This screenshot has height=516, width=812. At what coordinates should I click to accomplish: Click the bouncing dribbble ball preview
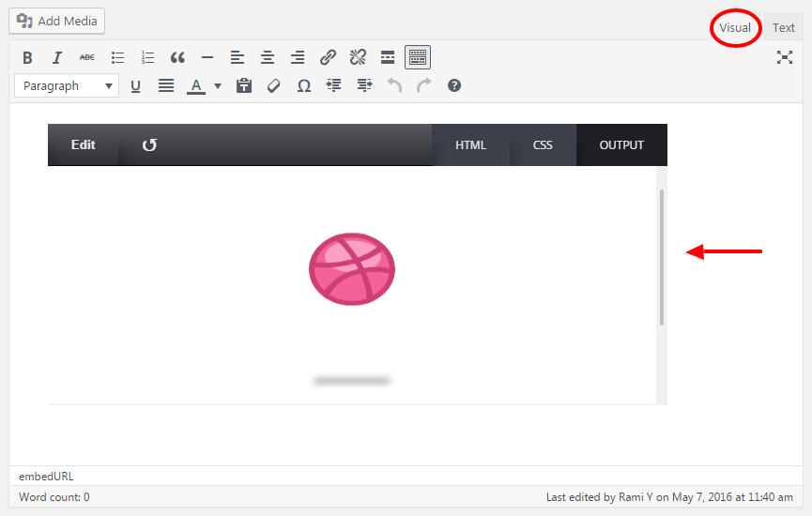(352, 269)
